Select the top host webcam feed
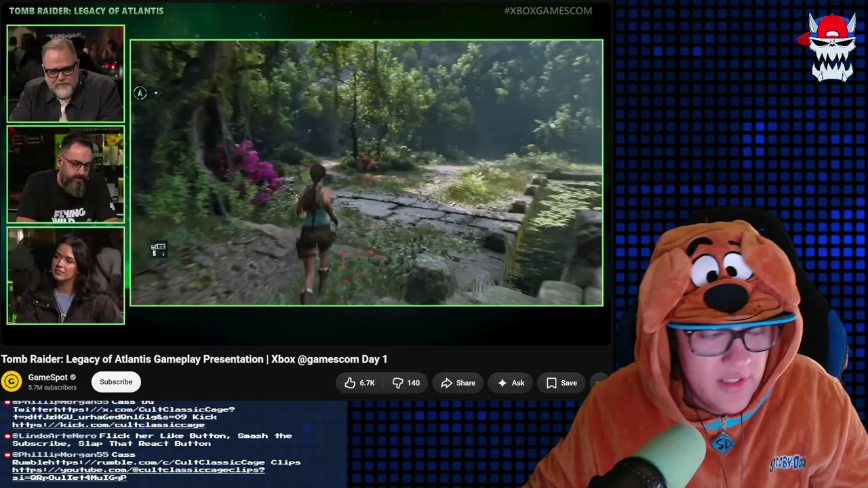Viewport: 868px width, 488px height. tap(66, 74)
